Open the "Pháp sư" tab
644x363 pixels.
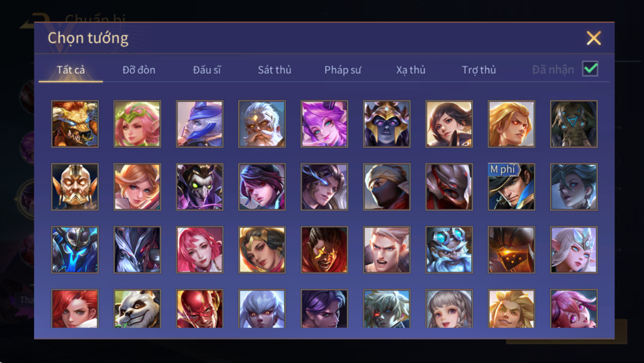343,70
